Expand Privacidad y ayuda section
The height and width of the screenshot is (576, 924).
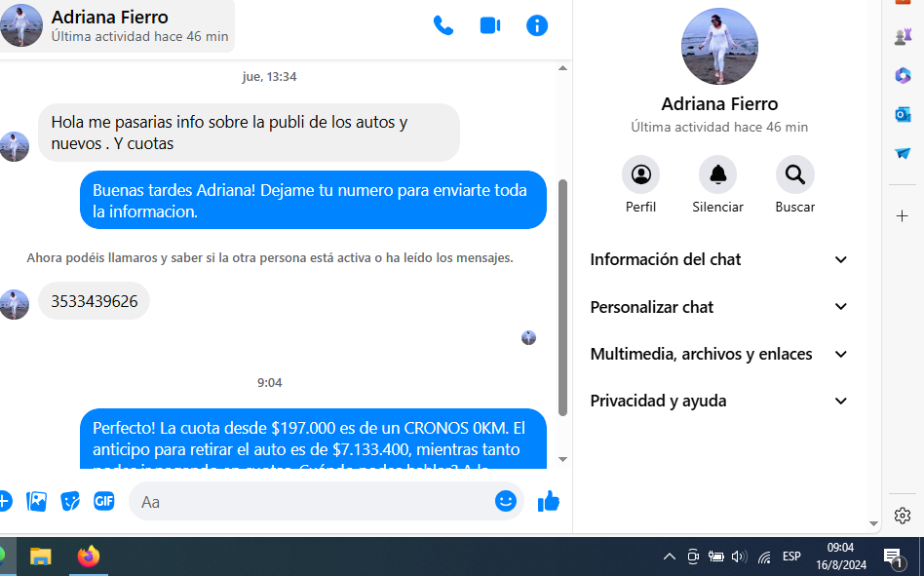[719, 402]
